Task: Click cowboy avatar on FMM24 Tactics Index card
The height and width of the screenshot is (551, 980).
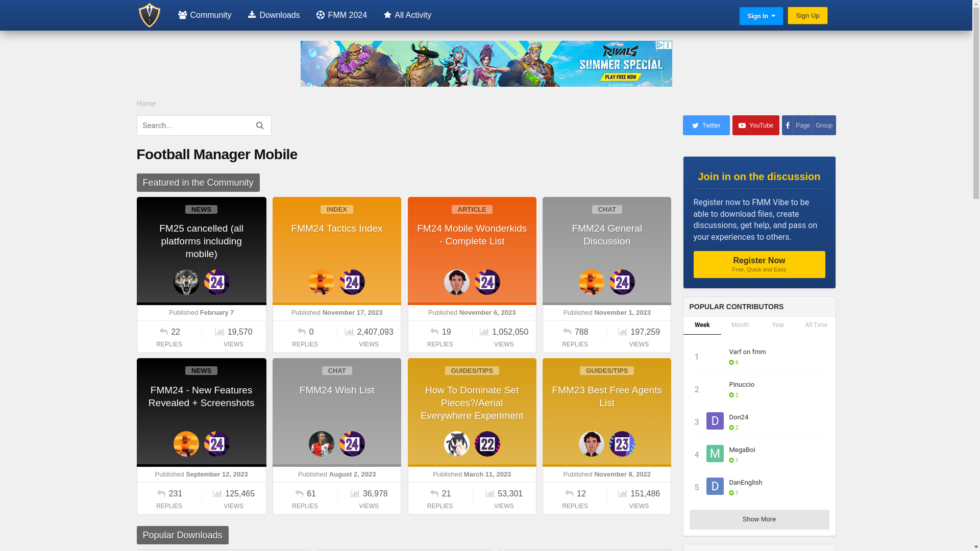Action: pos(322,282)
